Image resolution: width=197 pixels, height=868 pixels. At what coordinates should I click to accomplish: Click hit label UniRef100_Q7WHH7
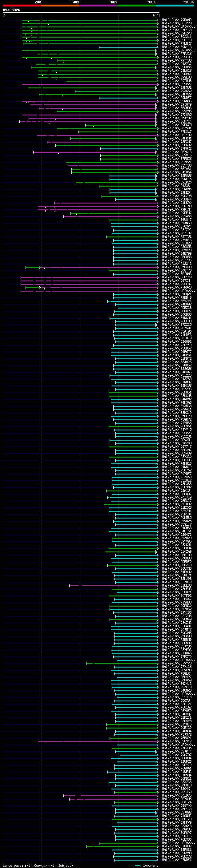177,846
